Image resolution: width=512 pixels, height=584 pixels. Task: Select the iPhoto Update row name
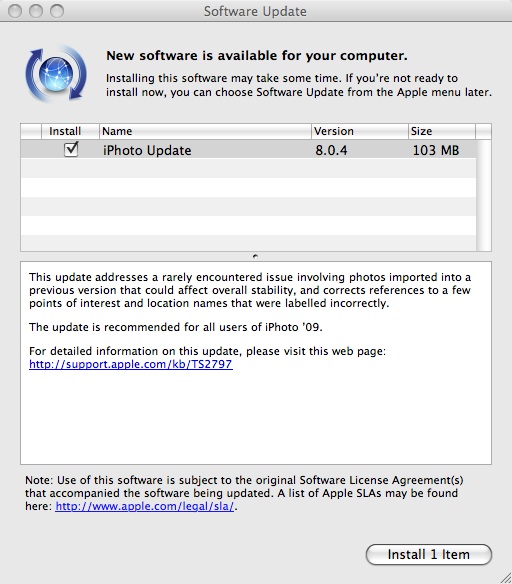pyautogui.click(x=147, y=150)
